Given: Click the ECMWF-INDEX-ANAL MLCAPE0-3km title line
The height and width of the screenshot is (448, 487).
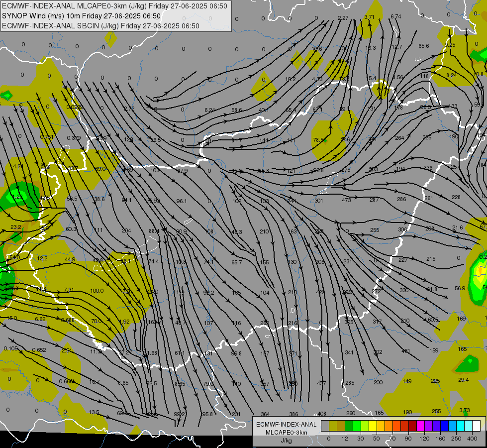Looking at the screenshot, I should (114, 6).
